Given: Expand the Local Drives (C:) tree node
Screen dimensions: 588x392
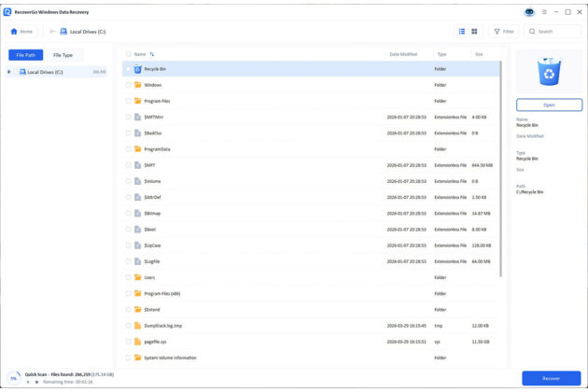Looking at the screenshot, I should [x=9, y=72].
